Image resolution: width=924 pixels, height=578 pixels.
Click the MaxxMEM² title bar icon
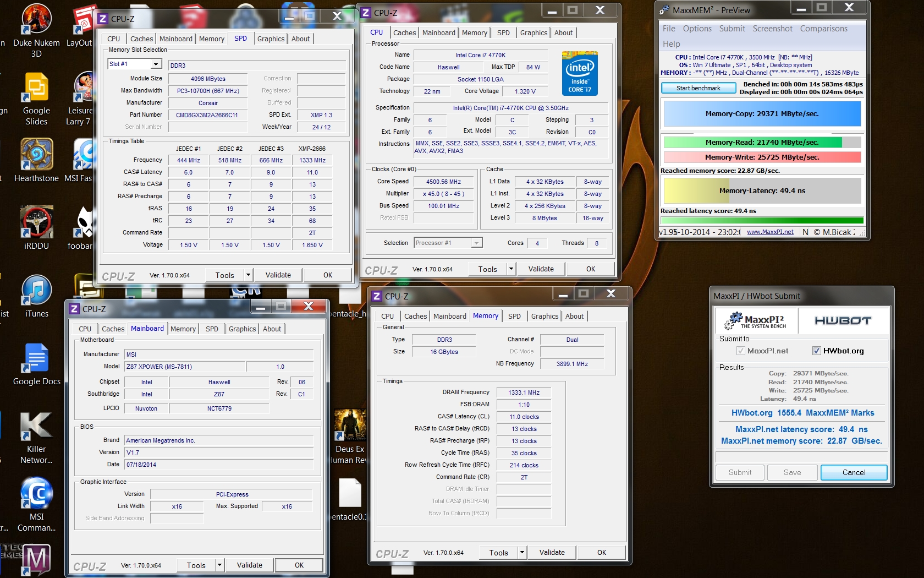(664, 10)
